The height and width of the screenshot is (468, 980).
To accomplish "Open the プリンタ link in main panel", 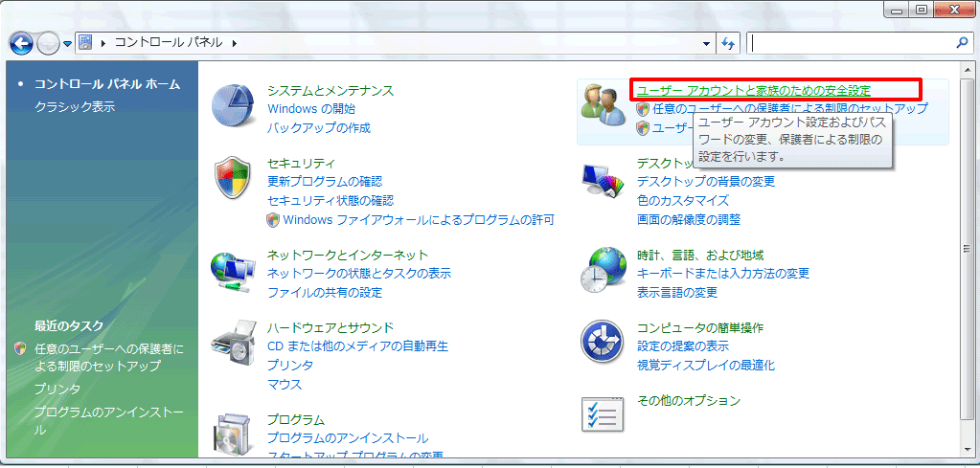I will click(x=290, y=365).
